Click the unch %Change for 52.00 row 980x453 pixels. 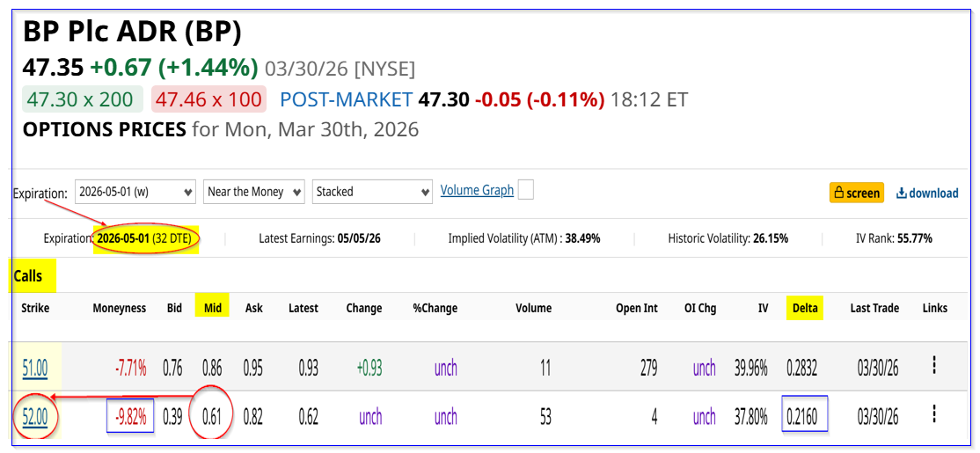click(x=446, y=415)
